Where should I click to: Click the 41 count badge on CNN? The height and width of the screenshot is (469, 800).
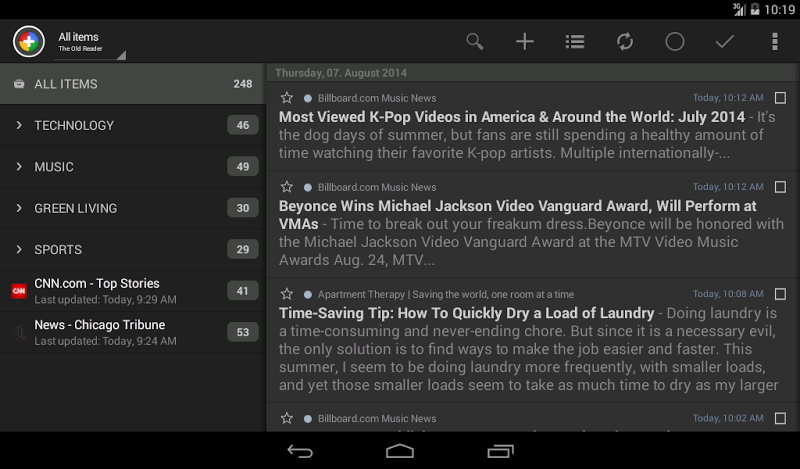pos(243,291)
